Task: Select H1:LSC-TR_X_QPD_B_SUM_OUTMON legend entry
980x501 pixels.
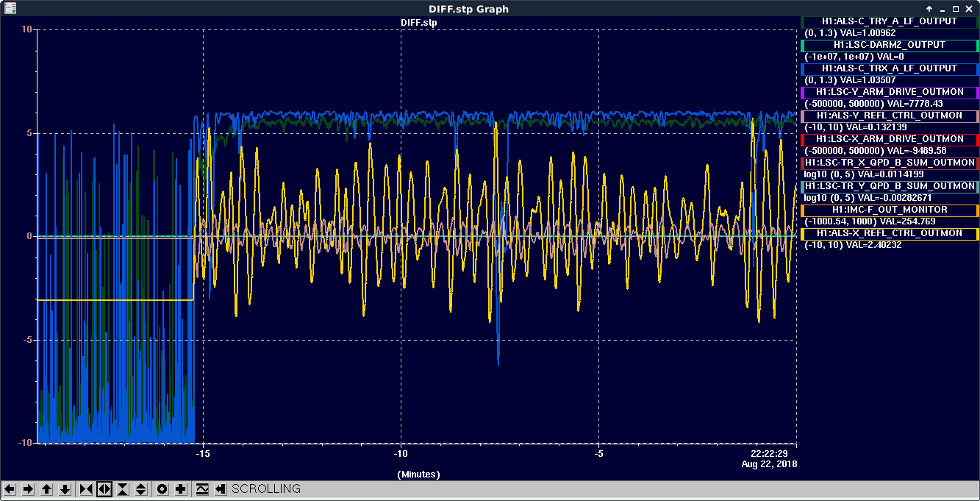Action: [890, 163]
